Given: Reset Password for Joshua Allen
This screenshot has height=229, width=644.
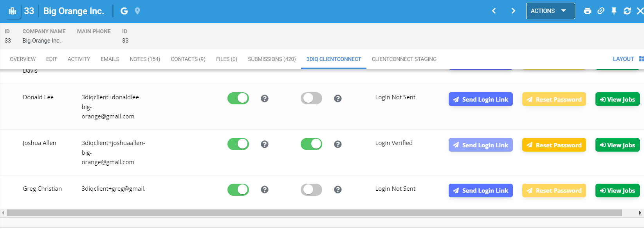Looking at the screenshot, I should 554,145.
